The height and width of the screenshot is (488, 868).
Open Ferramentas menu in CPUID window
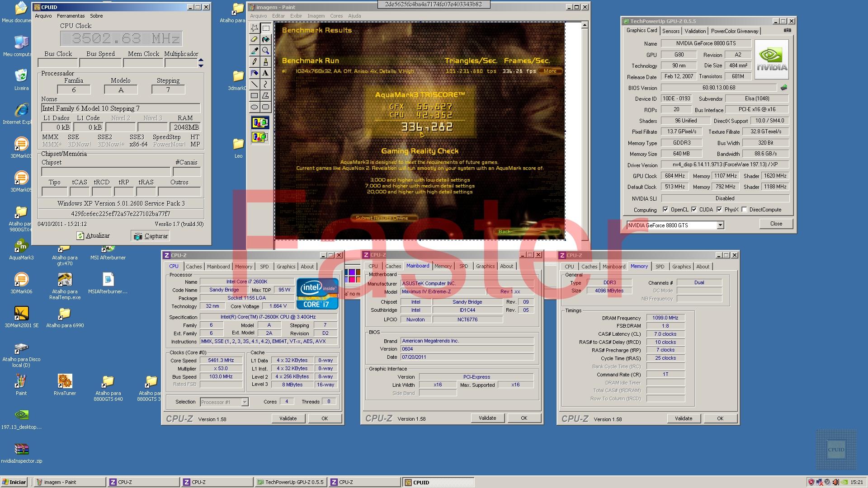click(71, 16)
